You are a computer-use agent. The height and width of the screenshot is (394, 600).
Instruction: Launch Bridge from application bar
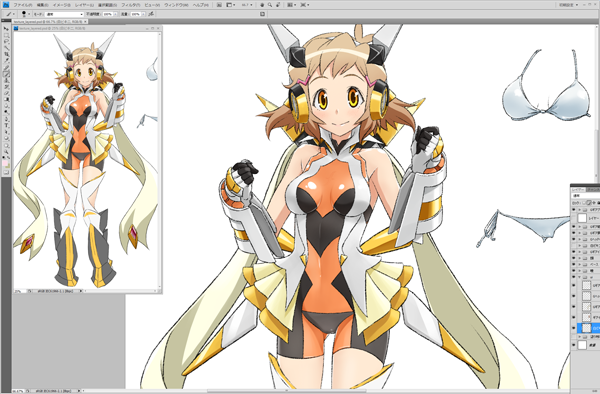tap(219, 5)
